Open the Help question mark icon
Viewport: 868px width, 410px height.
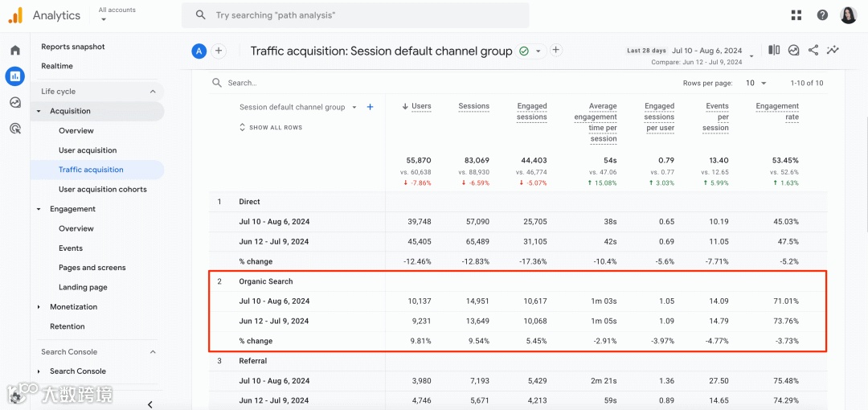pos(822,15)
